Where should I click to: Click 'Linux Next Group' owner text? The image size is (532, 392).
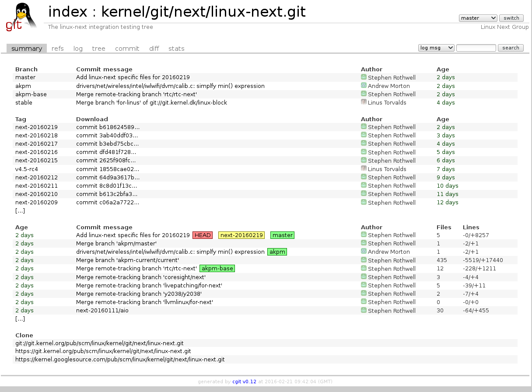pos(504,27)
